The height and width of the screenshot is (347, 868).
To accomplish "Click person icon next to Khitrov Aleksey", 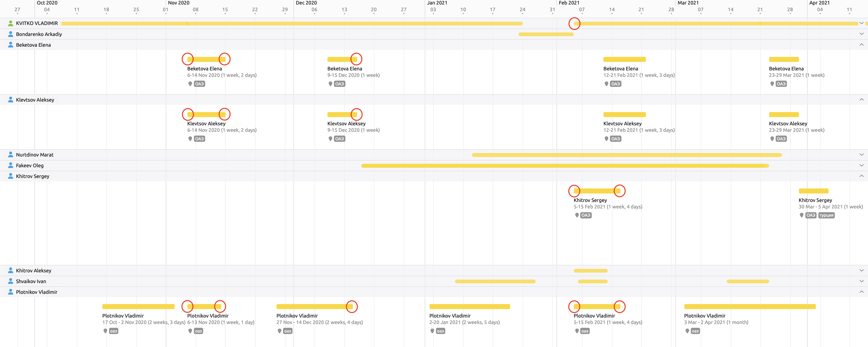I will [x=10, y=271].
